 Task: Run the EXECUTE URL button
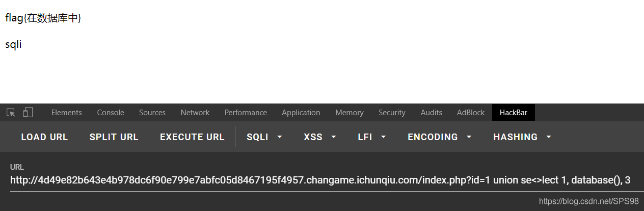(x=192, y=137)
